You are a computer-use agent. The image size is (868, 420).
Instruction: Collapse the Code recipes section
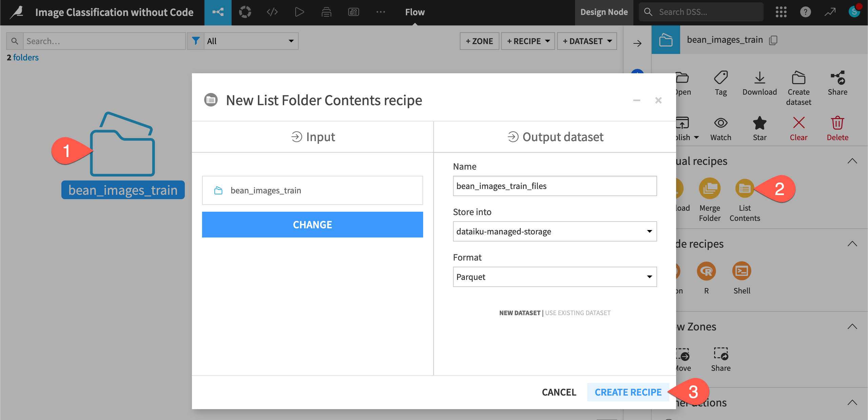point(852,244)
